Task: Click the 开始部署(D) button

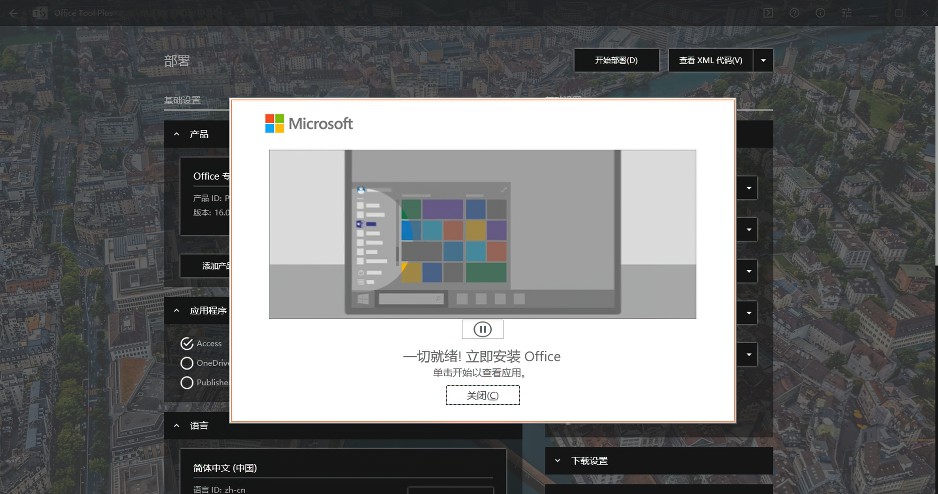Action: [616, 60]
